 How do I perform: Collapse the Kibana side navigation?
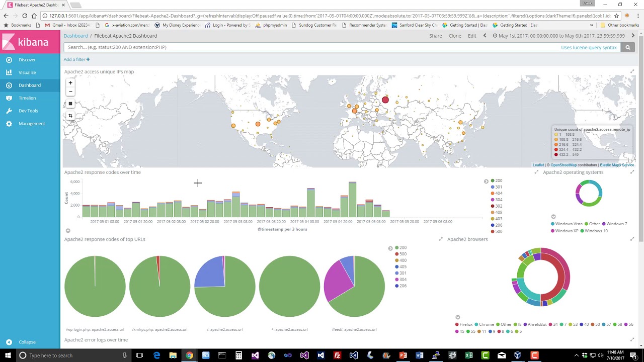point(30,342)
